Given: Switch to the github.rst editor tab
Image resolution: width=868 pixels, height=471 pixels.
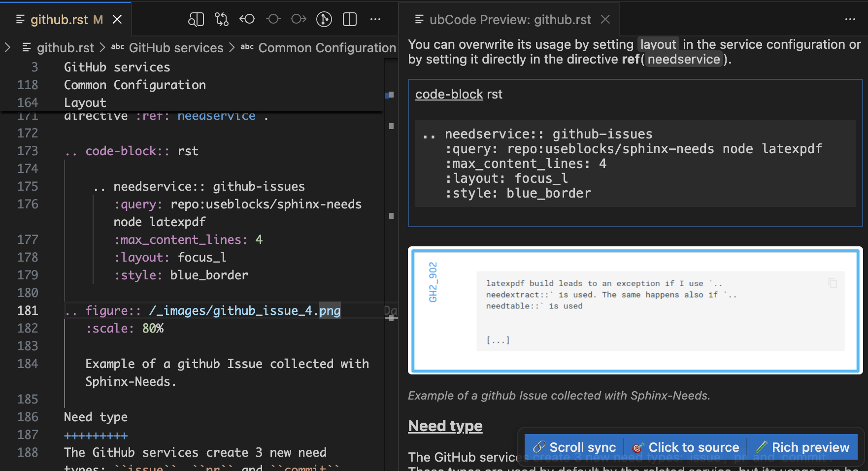Looking at the screenshot, I should [59, 20].
